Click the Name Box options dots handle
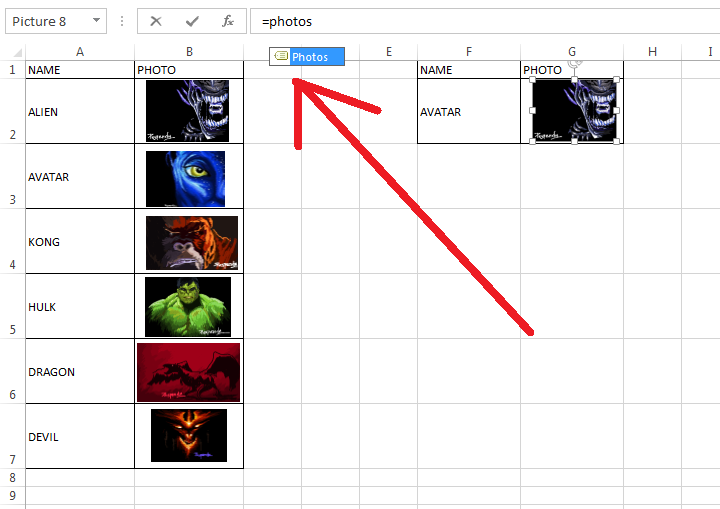720x509 pixels. tap(122, 21)
